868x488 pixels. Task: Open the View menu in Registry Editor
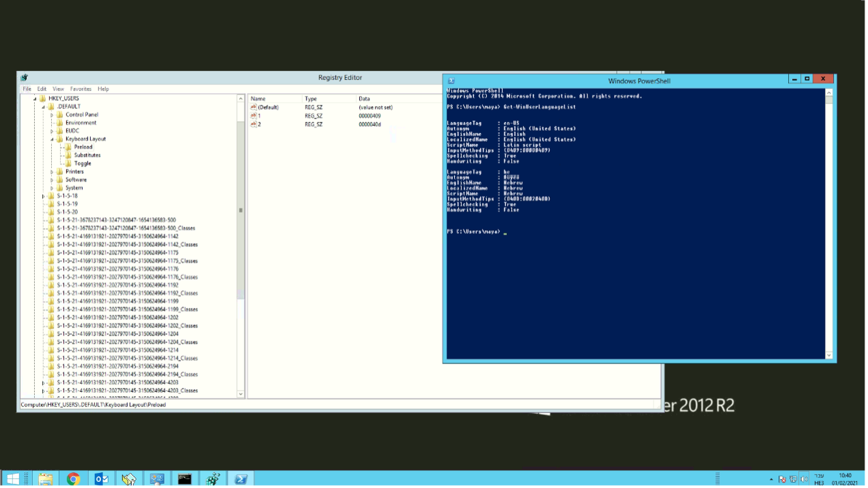[x=58, y=89]
